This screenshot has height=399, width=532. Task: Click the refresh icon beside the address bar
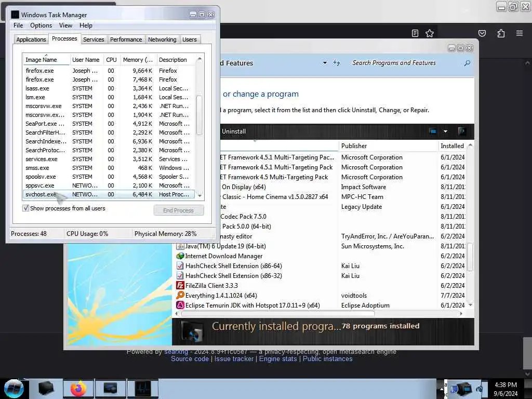(337, 63)
